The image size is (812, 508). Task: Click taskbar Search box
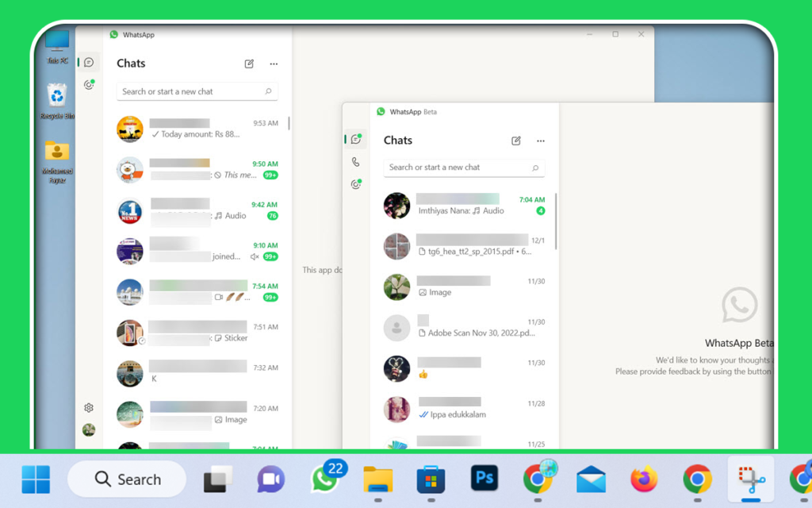pos(127,479)
